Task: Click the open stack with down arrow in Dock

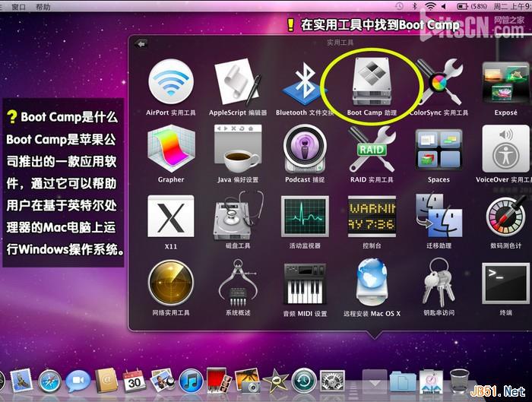Action: click(375, 381)
